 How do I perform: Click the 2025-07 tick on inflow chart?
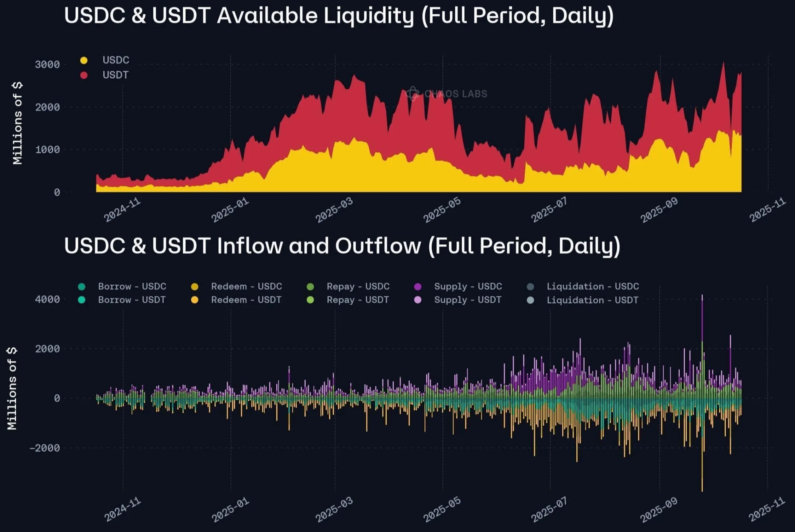[549, 509]
